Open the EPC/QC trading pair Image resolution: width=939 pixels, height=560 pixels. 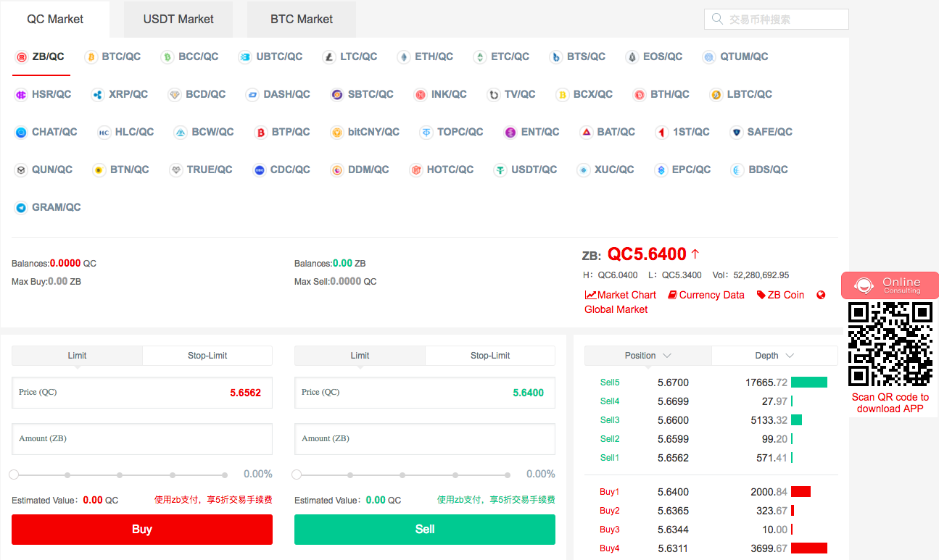click(682, 170)
